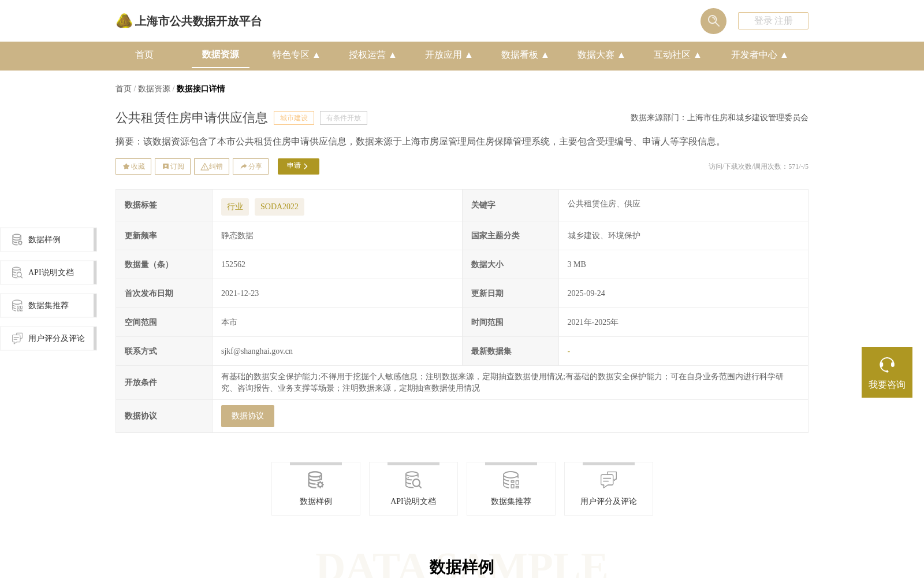Click the warning triangle icon on 纠错
Viewport: 924px width, 578px height.
(204, 166)
